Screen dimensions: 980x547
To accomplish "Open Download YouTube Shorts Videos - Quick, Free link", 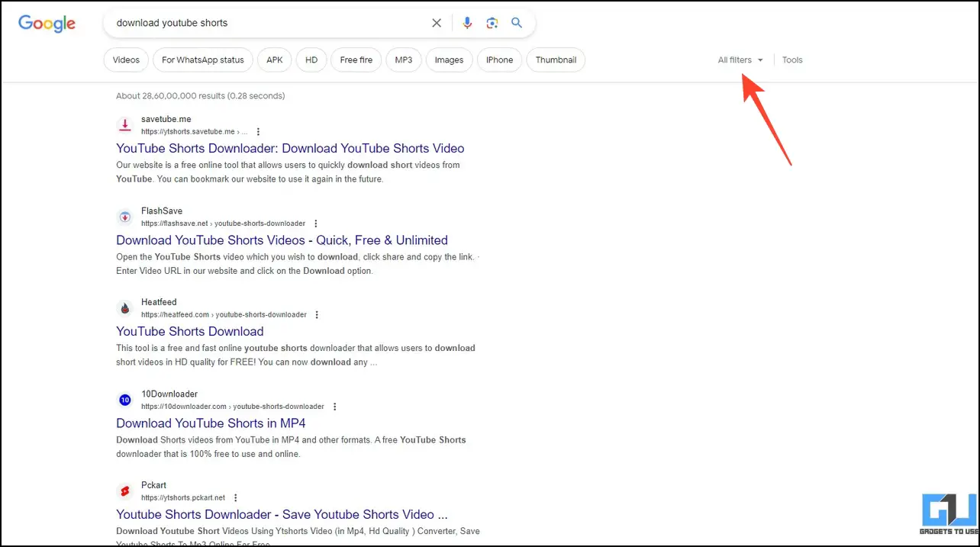I will (x=282, y=240).
